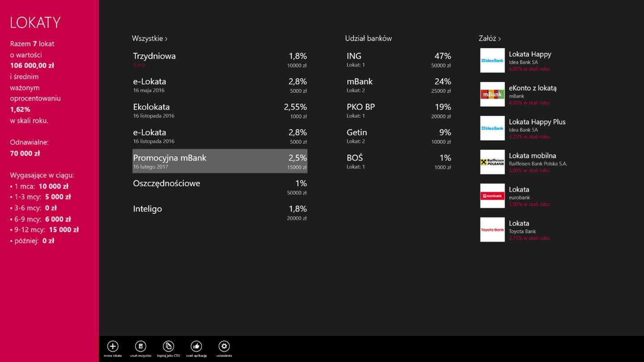The width and height of the screenshot is (644, 362).
Task: Click the 1-3 mcy: 5 000 zł line
Action: click(x=40, y=197)
